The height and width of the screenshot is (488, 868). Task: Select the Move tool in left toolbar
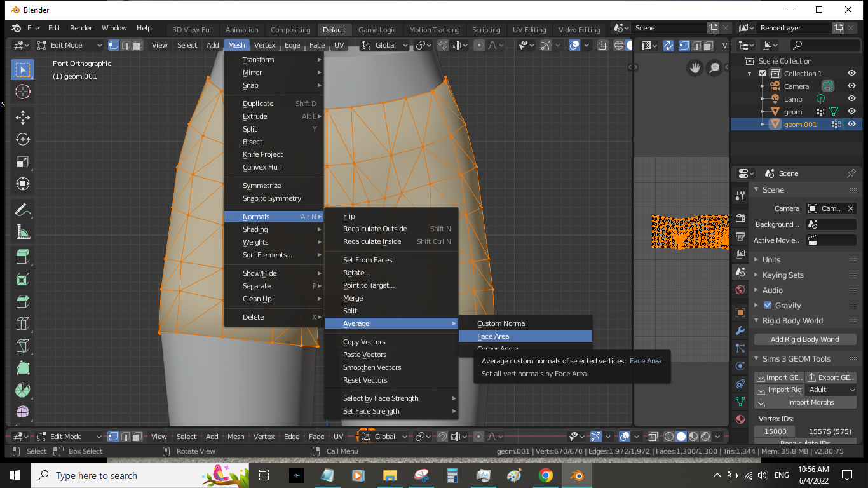pos(22,117)
